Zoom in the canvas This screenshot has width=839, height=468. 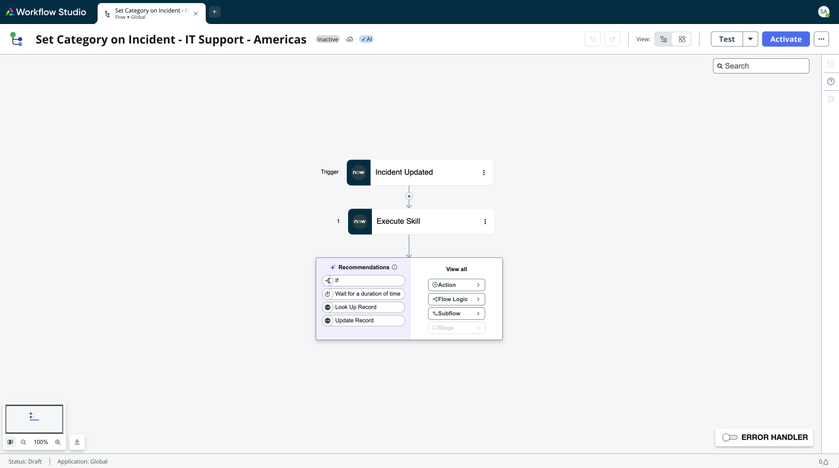[x=58, y=442]
